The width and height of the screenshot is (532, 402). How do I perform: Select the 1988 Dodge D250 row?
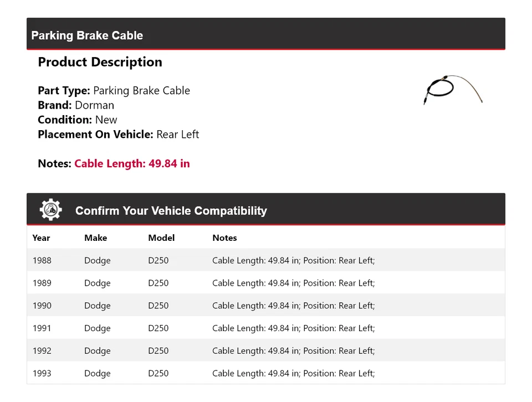click(265, 260)
